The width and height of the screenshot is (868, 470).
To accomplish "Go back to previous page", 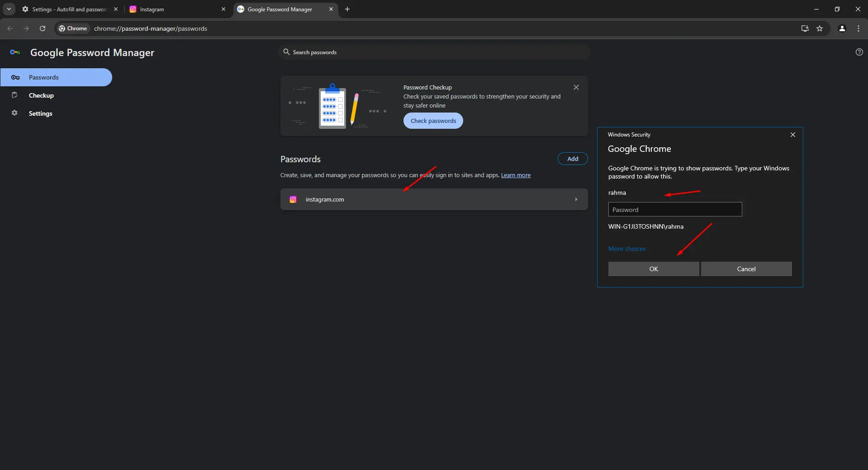I will coord(10,28).
